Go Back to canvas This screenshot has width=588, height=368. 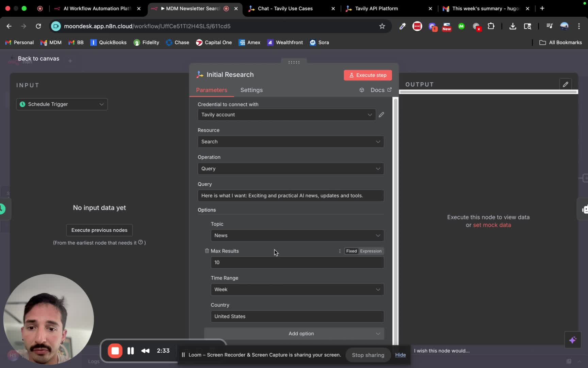click(38, 59)
